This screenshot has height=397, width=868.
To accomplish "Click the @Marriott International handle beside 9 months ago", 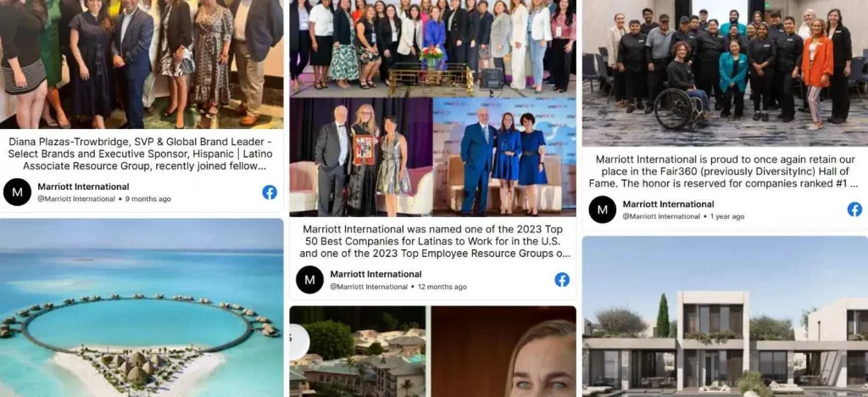I will [x=76, y=198].
